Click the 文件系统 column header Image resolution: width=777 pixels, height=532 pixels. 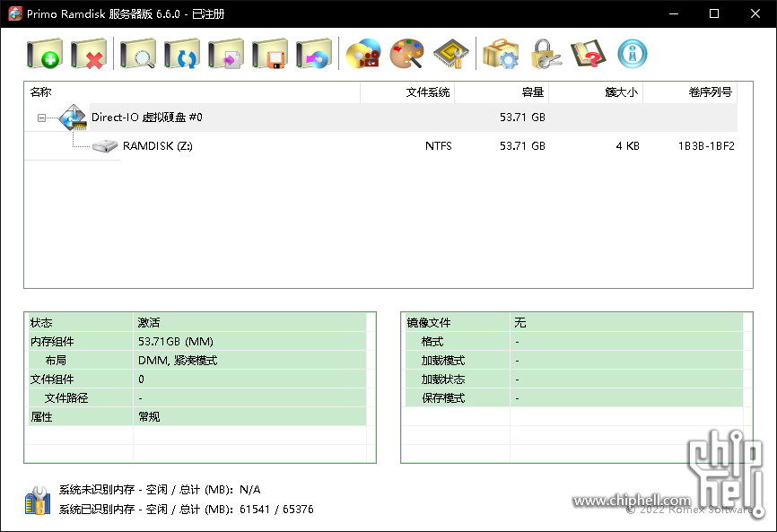407,92
